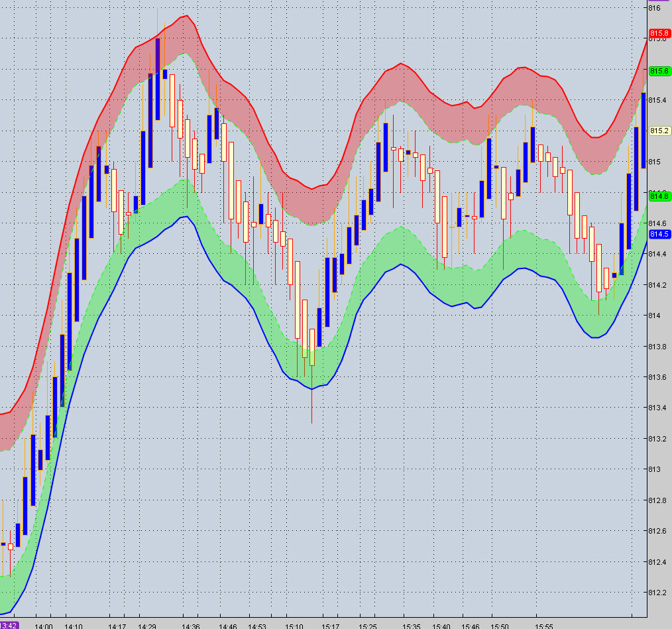Viewport: 672px width, 629px height.
Task: Select the 15:40 time axis label
Action: click(441, 626)
